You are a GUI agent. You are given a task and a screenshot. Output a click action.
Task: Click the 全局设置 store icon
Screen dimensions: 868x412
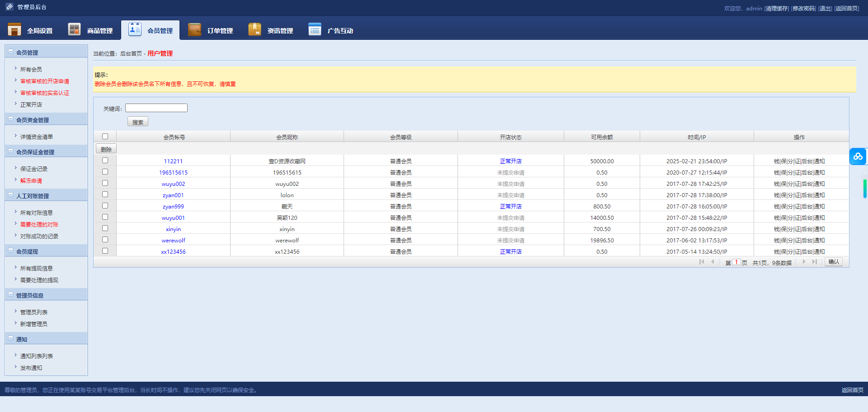pos(14,30)
